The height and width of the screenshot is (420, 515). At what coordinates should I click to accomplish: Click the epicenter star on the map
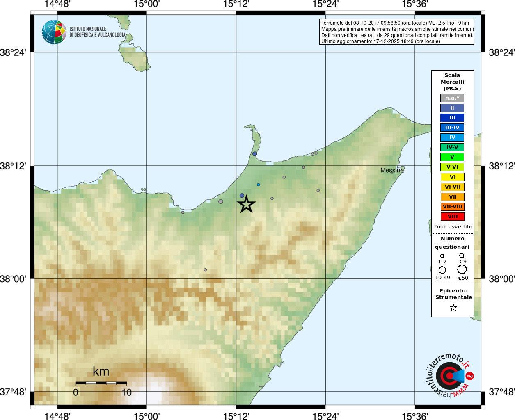coord(246,204)
